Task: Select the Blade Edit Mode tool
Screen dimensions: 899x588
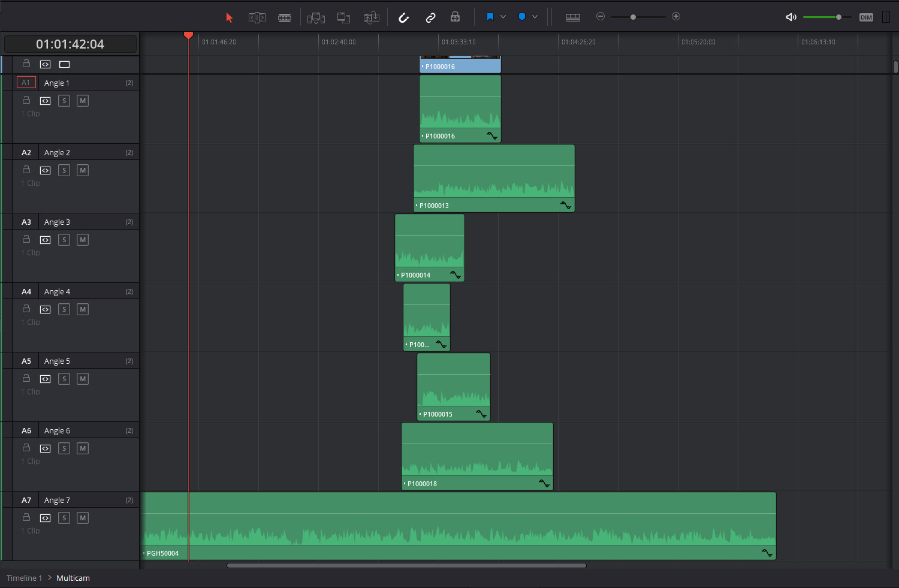Action: [x=285, y=17]
